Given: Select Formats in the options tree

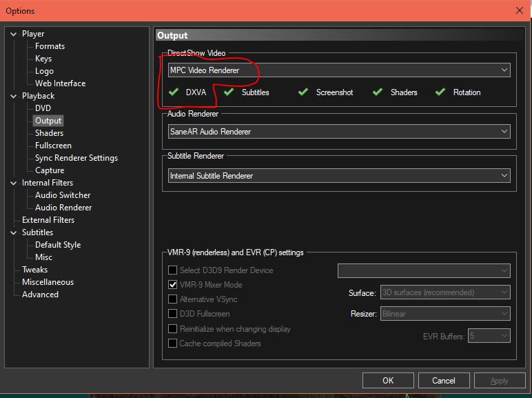Looking at the screenshot, I should [50, 46].
